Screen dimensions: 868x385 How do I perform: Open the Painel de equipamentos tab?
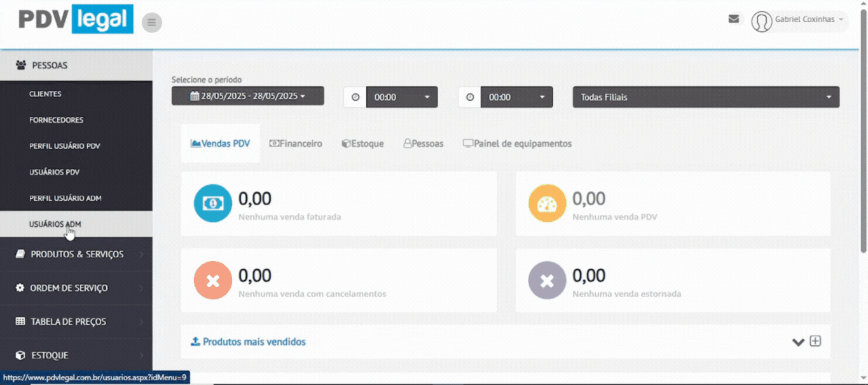coord(517,144)
